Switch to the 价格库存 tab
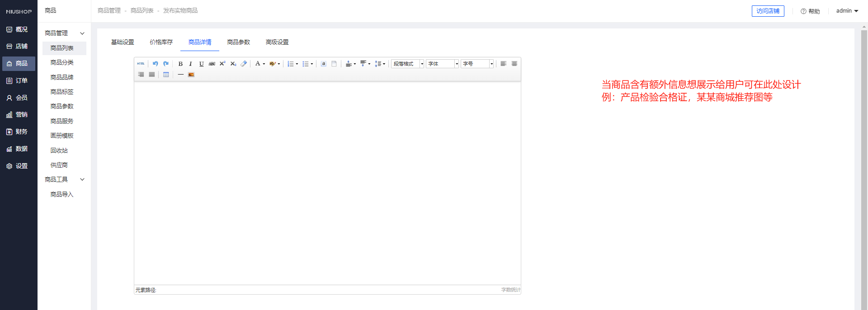The height and width of the screenshot is (310, 868). (161, 42)
